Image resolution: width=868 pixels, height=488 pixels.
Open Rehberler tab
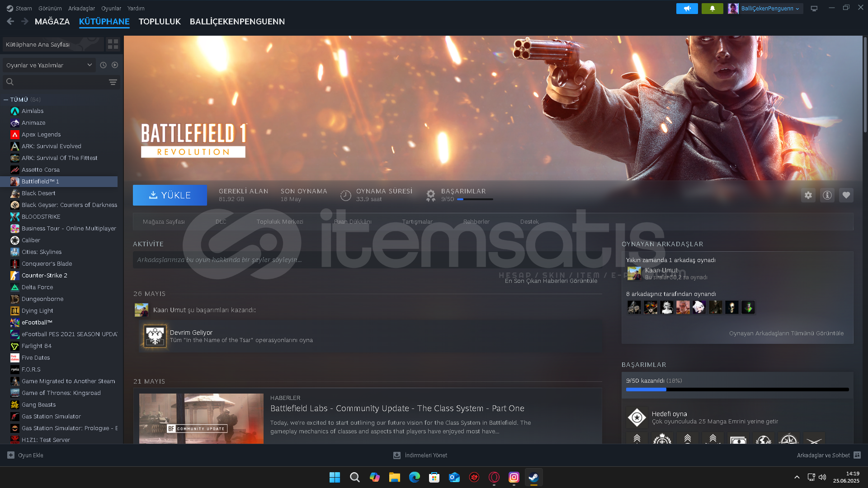coord(476,221)
